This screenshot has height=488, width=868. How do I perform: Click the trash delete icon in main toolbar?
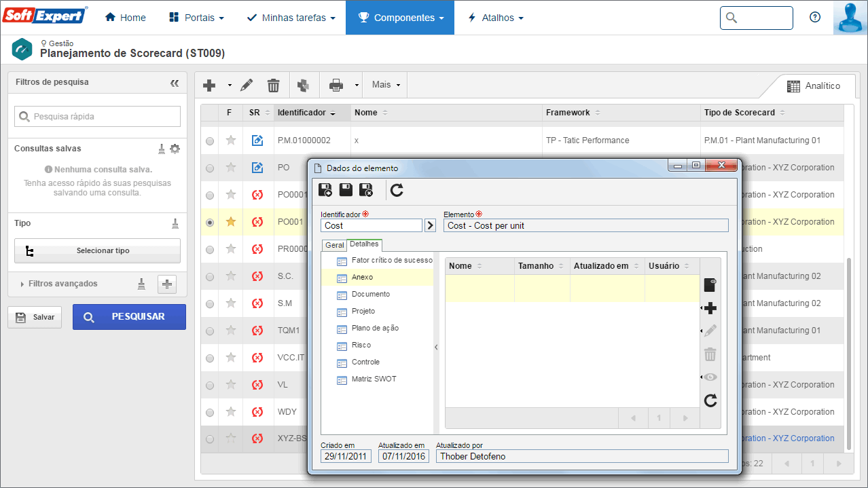coord(273,85)
